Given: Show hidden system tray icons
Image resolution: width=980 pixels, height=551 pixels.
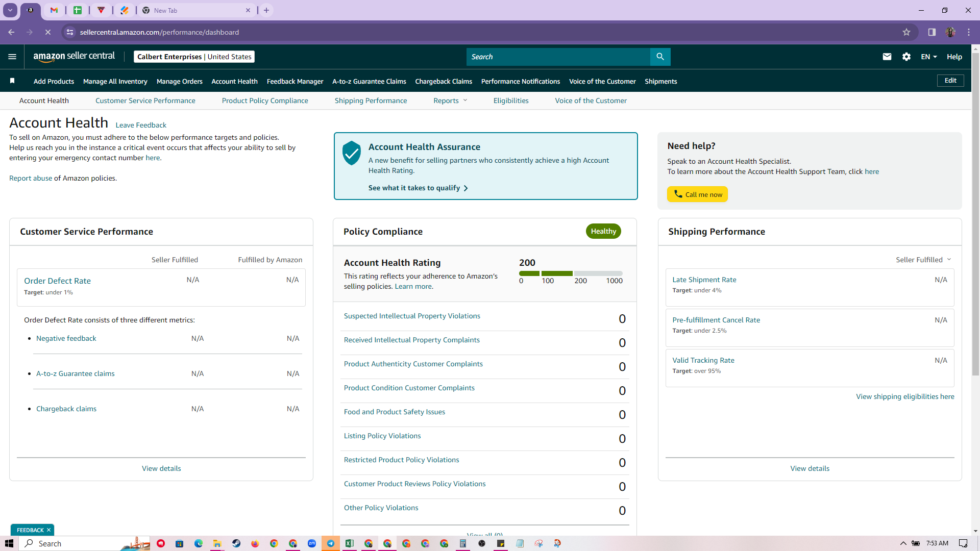Looking at the screenshot, I should 903,543.
